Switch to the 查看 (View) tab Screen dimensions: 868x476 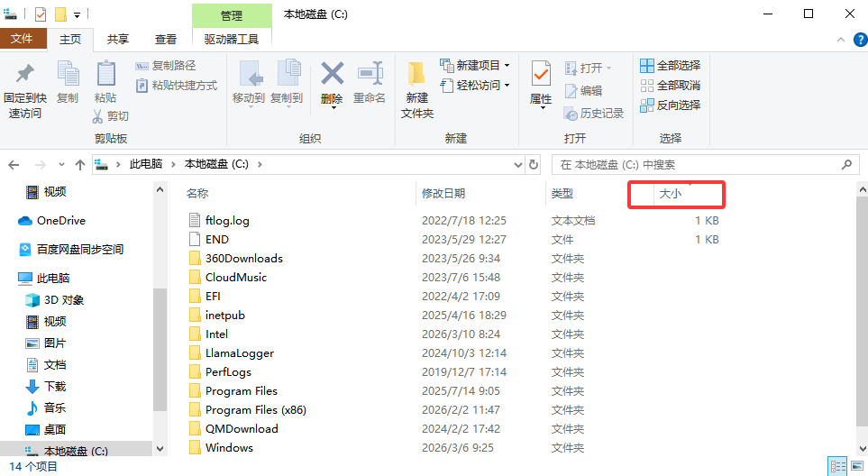pyautogui.click(x=166, y=40)
